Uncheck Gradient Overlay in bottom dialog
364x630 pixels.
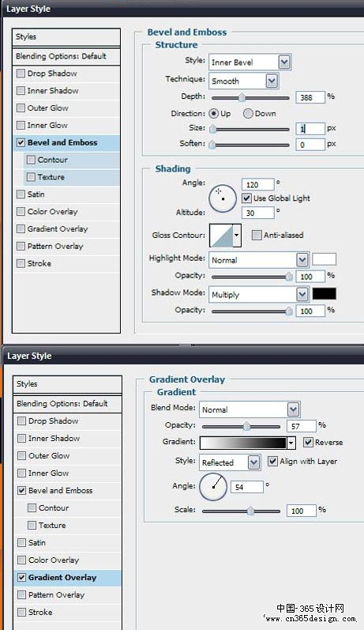(x=21, y=578)
